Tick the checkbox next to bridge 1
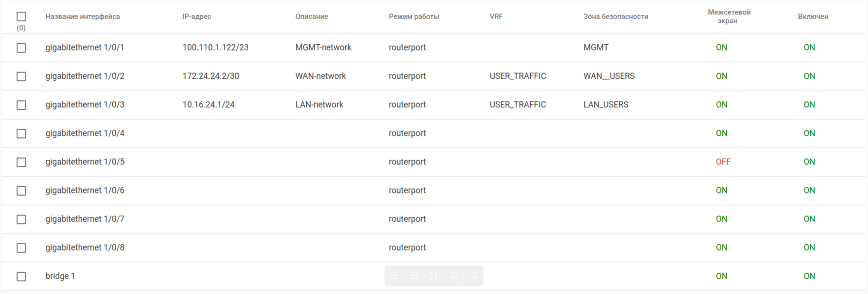 [x=21, y=276]
